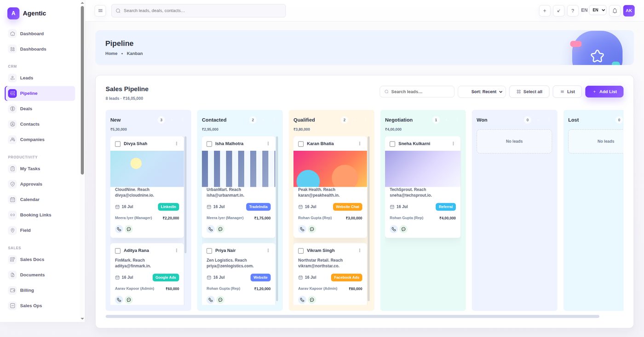Call Vikram Singh using the phone icon
This screenshot has height=337, width=644.
[x=302, y=300]
